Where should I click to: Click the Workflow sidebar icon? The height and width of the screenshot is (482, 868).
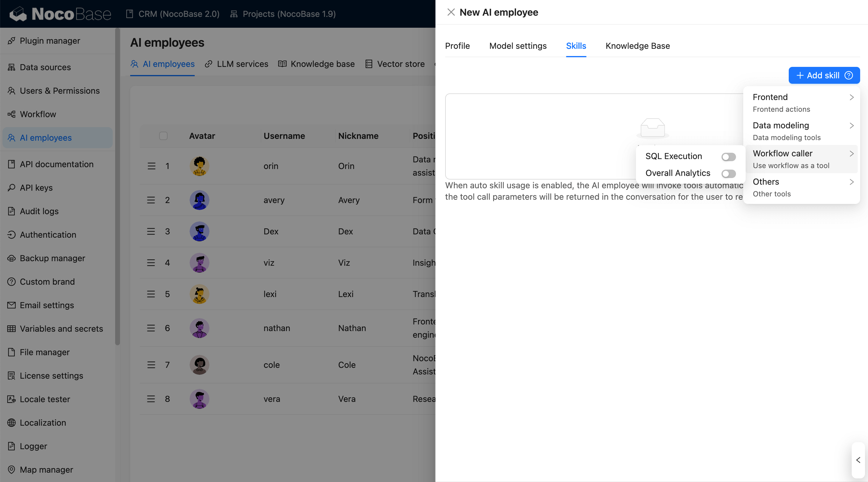click(x=11, y=114)
